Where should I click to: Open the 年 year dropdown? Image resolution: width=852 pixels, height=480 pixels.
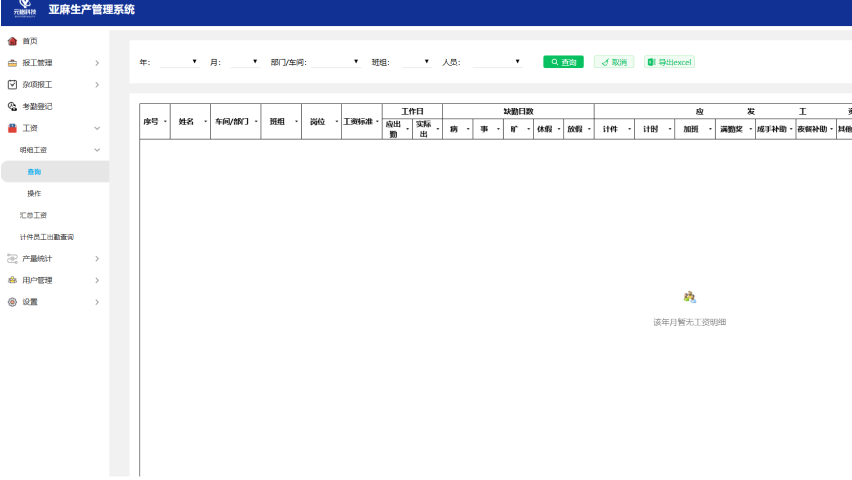coord(180,62)
